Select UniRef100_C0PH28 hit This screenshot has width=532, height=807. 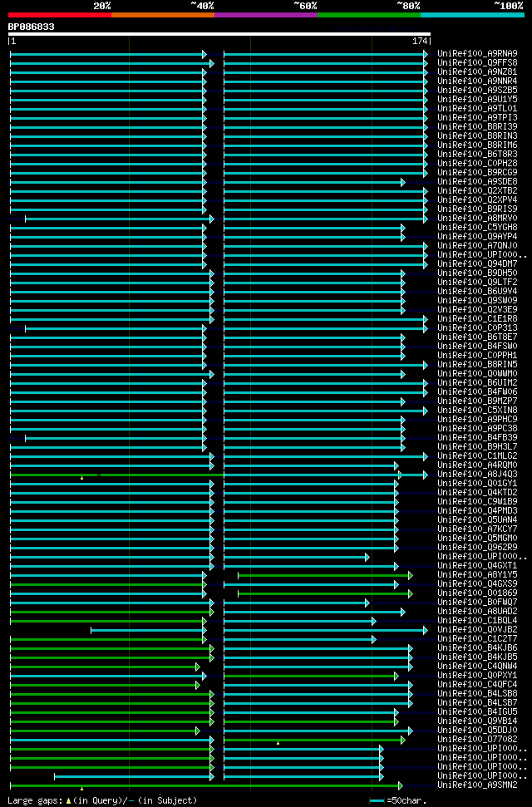coord(477,164)
